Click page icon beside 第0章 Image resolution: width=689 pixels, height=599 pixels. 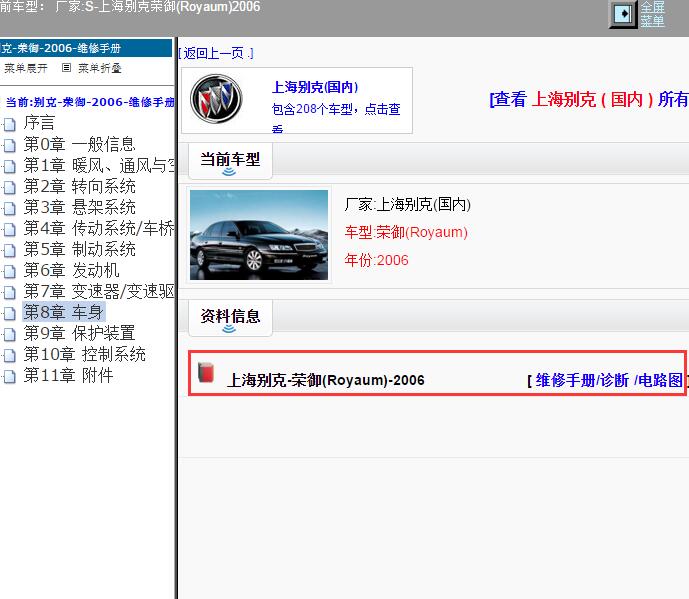(10, 145)
